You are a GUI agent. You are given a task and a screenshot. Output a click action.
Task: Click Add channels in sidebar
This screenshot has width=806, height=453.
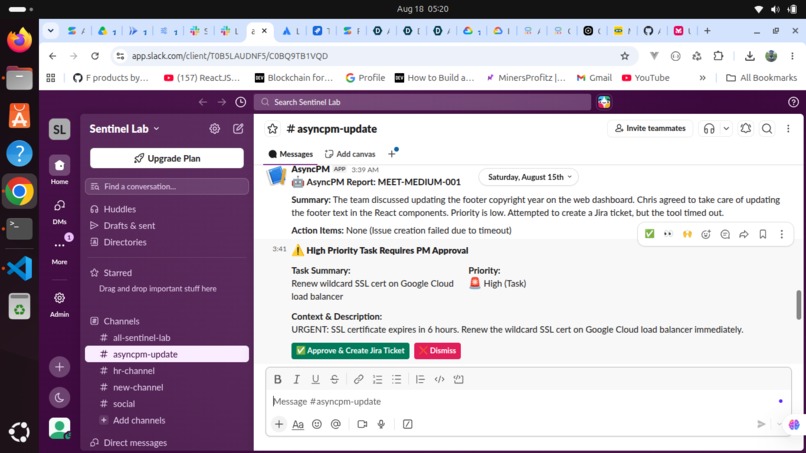pos(167,420)
